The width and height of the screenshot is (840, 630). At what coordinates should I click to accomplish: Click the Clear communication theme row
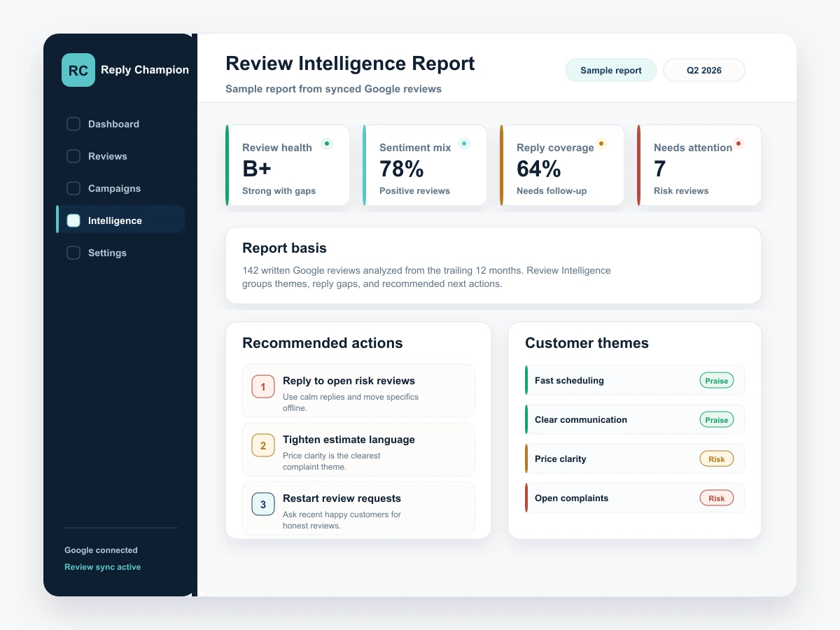click(x=635, y=419)
